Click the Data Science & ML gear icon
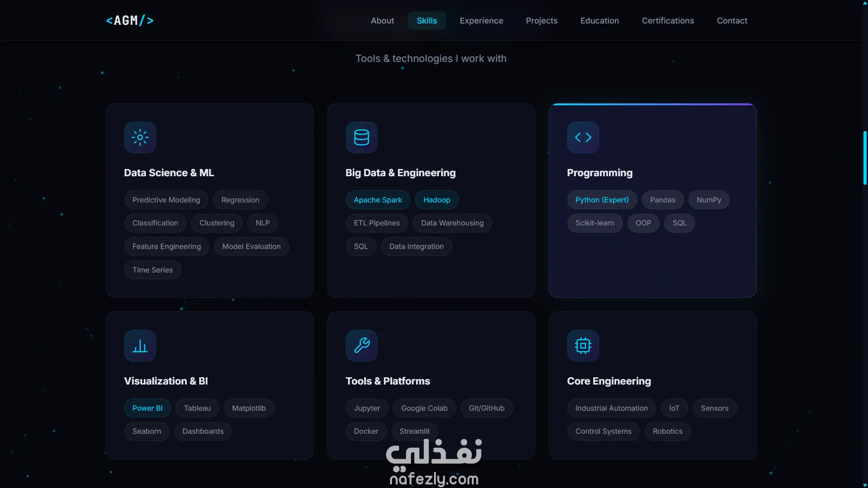The image size is (868, 488). (140, 137)
